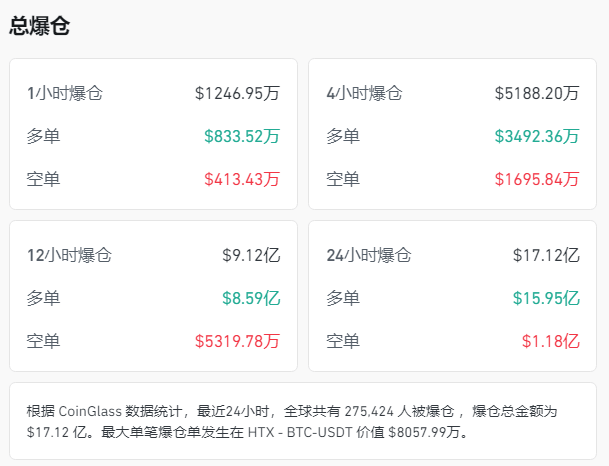
Task: Click the 4-hour total $5188.20万
Action: pyautogui.click(x=537, y=94)
